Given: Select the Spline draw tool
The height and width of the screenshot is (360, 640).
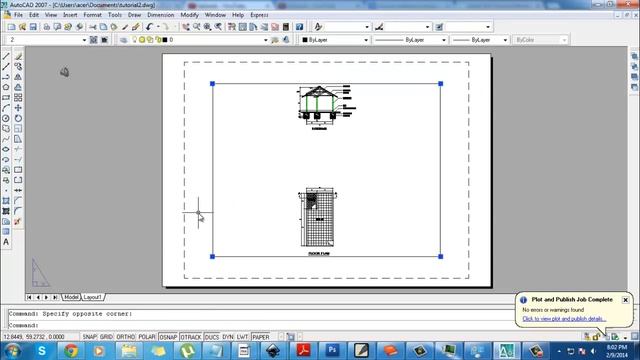Looking at the screenshot, I should [x=6, y=139].
